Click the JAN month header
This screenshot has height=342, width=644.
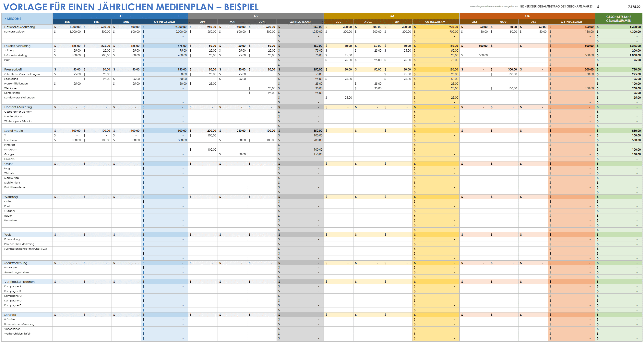pyautogui.click(x=67, y=22)
